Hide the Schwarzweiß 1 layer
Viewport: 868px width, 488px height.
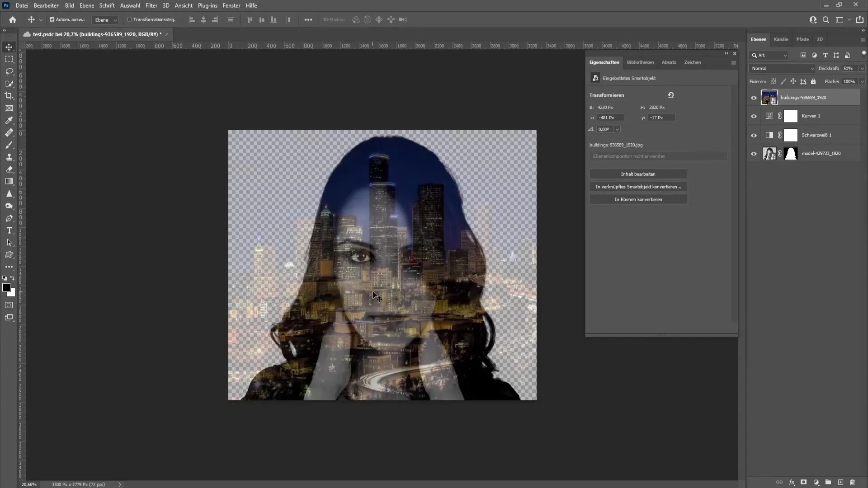coord(754,135)
